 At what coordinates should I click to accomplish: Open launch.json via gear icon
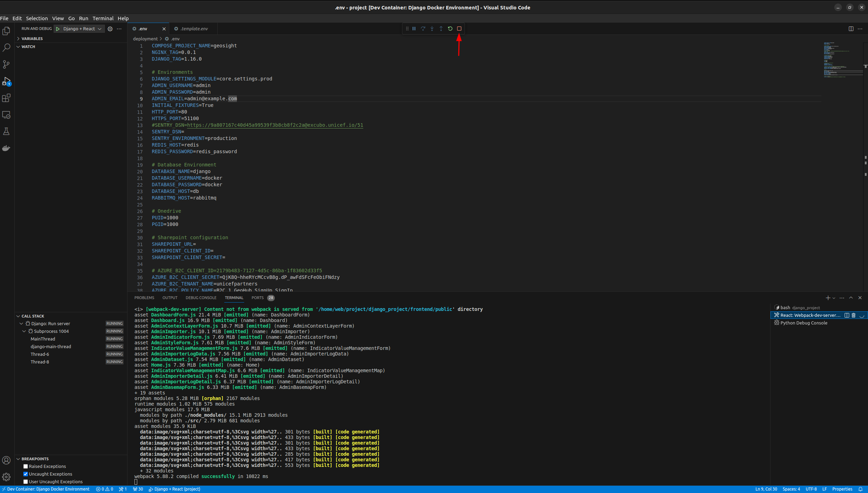(x=110, y=29)
